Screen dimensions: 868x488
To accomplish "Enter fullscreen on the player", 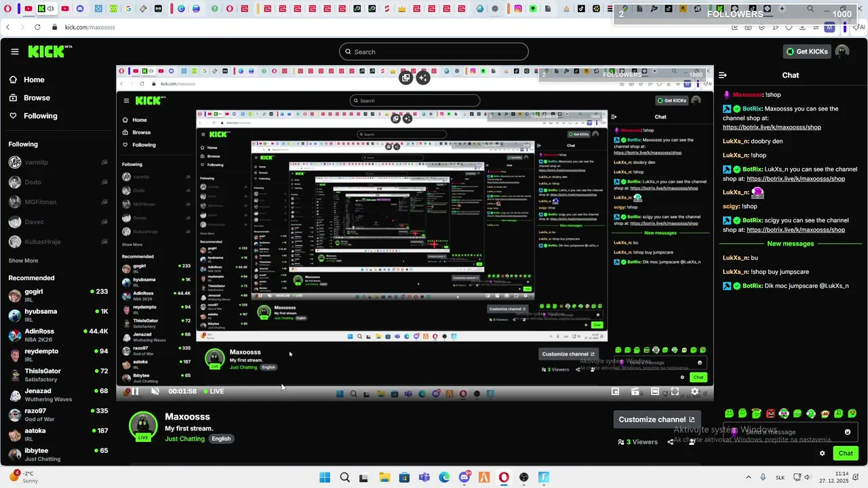I will coord(675,391).
